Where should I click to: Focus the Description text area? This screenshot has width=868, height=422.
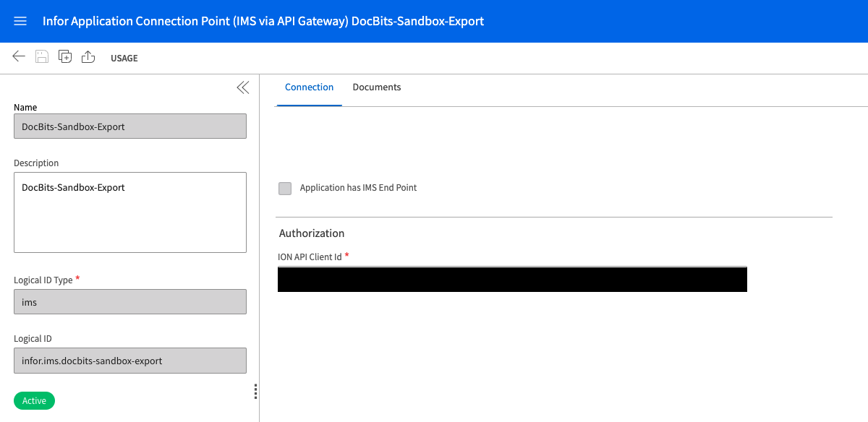[130, 212]
